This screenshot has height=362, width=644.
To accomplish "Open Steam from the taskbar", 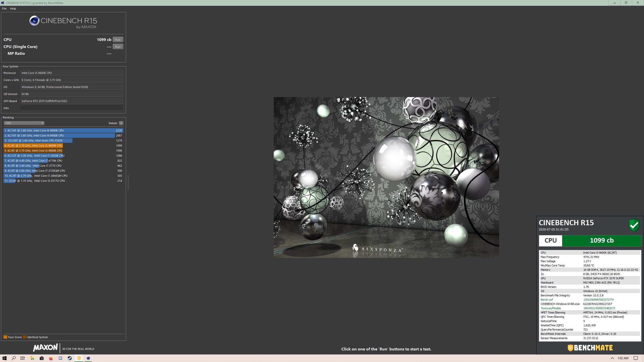I will [x=70, y=358].
